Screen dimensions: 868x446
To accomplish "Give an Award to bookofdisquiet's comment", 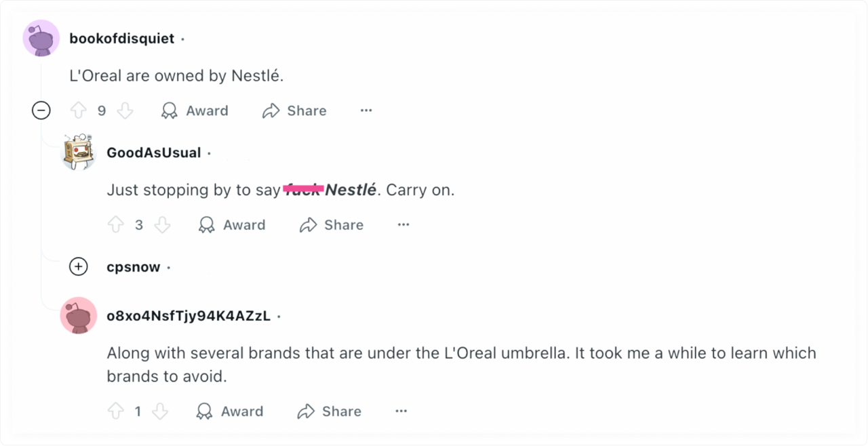I will pyautogui.click(x=195, y=110).
